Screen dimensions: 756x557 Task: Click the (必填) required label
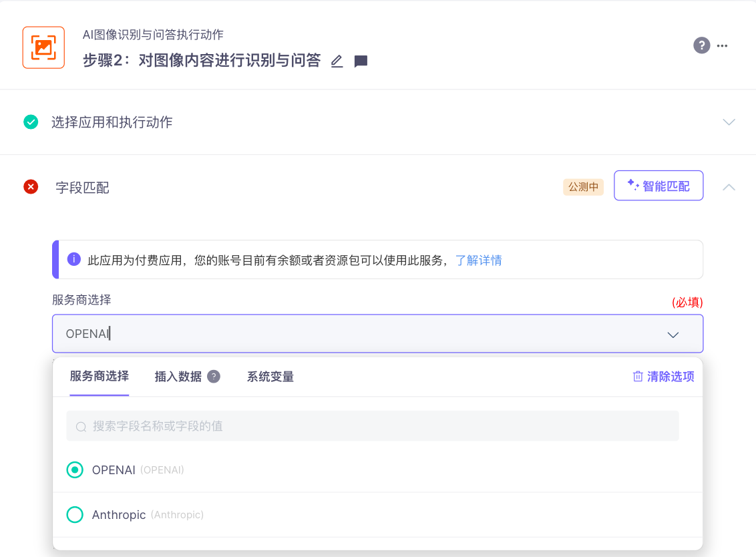click(687, 303)
